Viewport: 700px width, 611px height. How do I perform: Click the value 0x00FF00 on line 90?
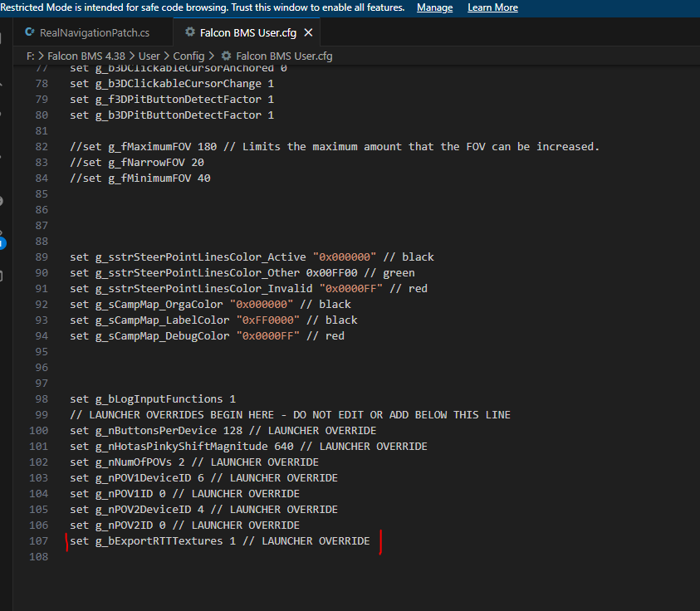[331, 273]
